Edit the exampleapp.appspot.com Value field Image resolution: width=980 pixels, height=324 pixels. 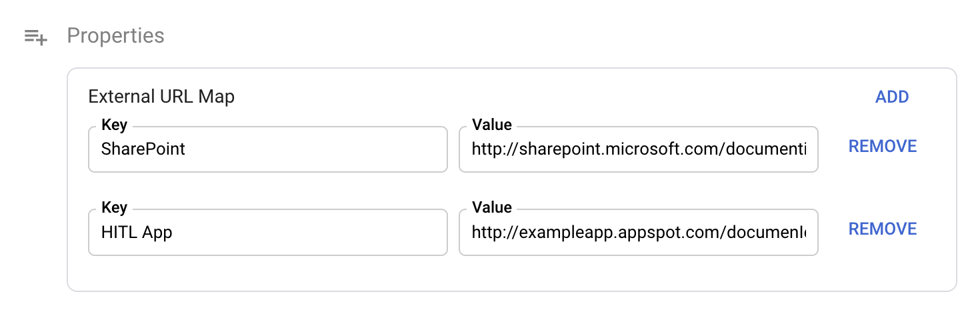tap(638, 232)
